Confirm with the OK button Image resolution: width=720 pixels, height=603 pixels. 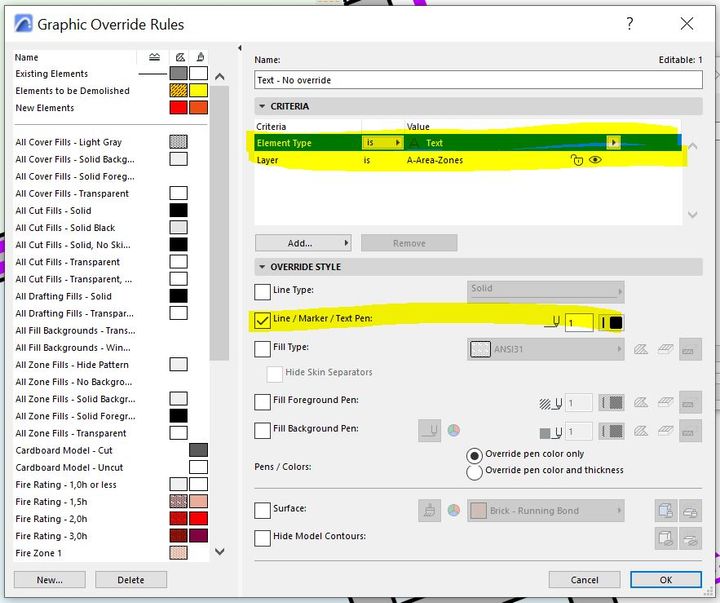click(x=666, y=580)
